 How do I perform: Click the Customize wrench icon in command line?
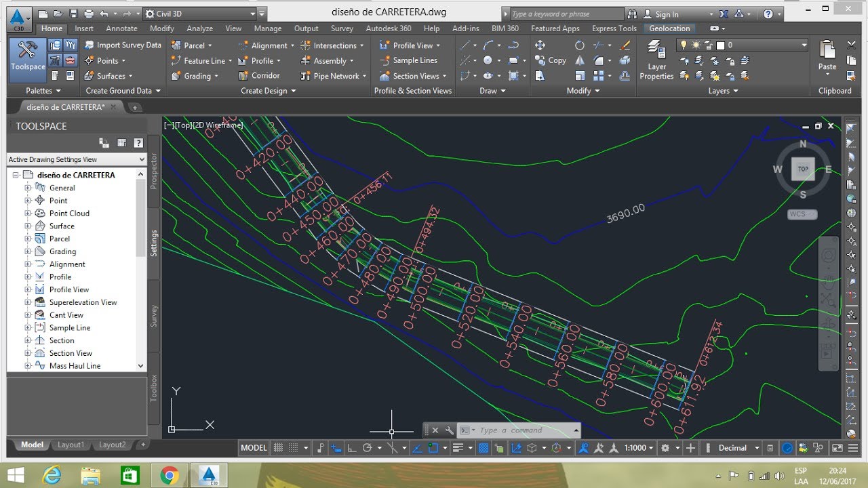[x=449, y=430]
